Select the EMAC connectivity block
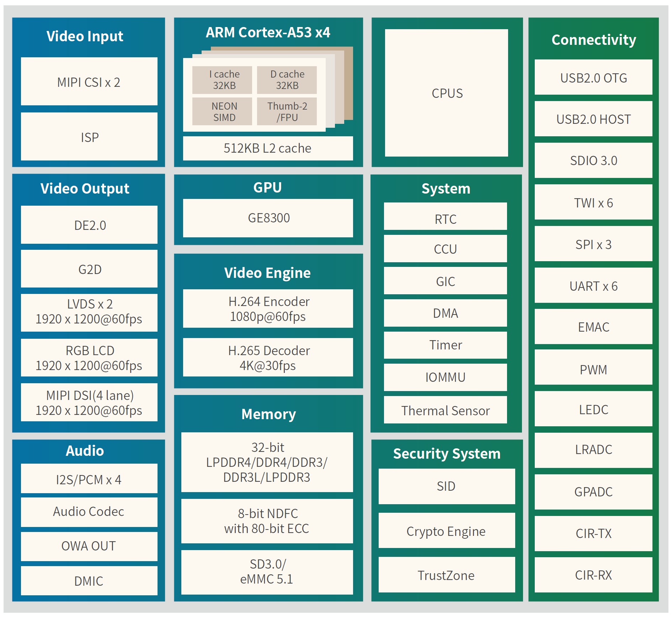Image resolution: width=672 pixels, height=617 pixels. (x=593, y=327)
